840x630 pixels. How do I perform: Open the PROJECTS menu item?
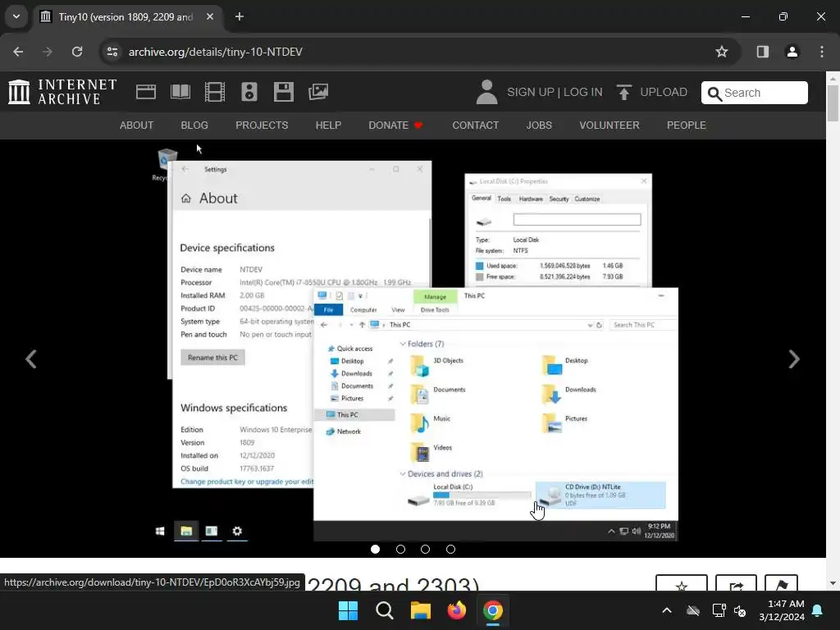tap(262, 126)
